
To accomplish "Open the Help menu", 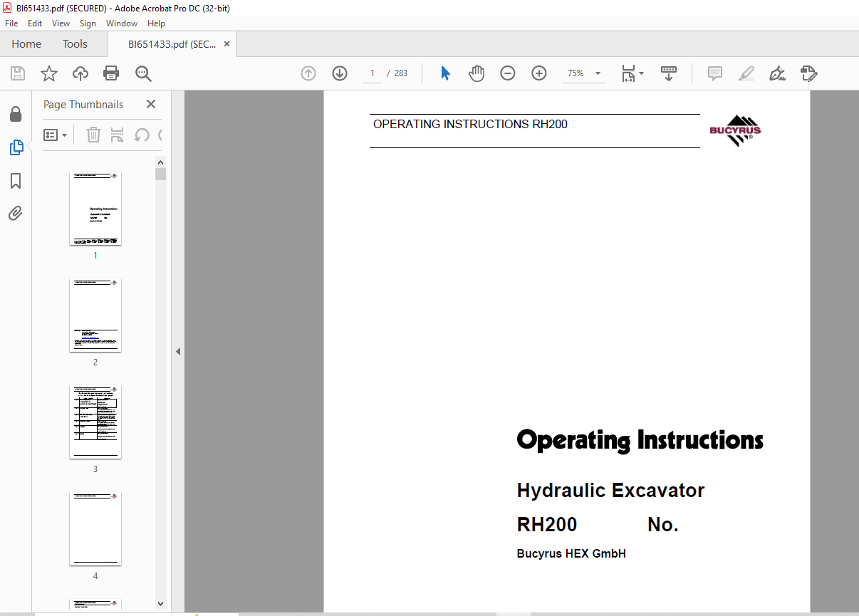I will (x=156, y=24).
